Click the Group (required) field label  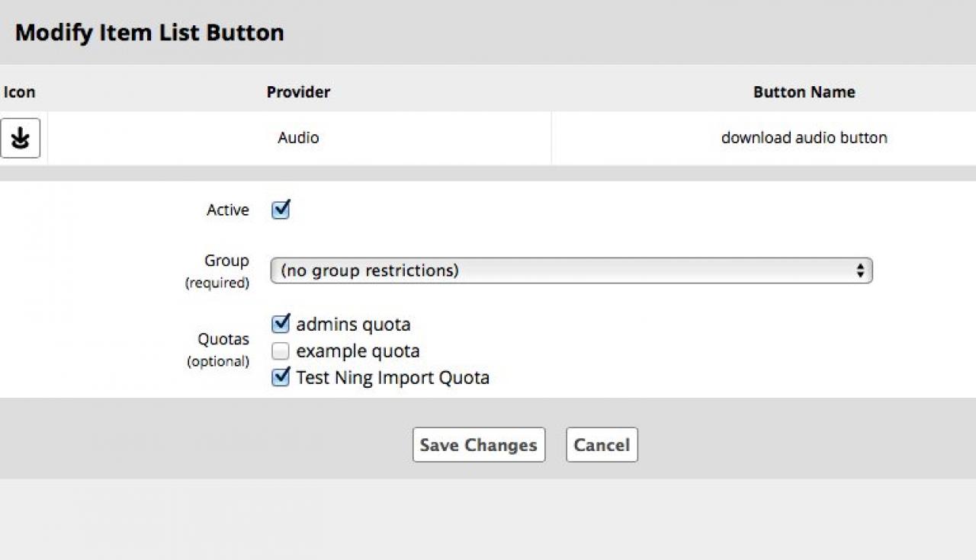point(226,261)
